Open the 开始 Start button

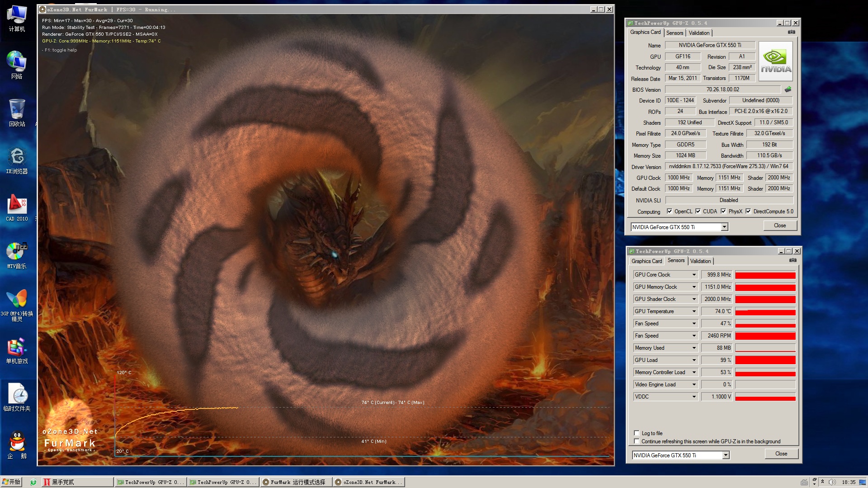pyautogui.click(x=11, y=482)
